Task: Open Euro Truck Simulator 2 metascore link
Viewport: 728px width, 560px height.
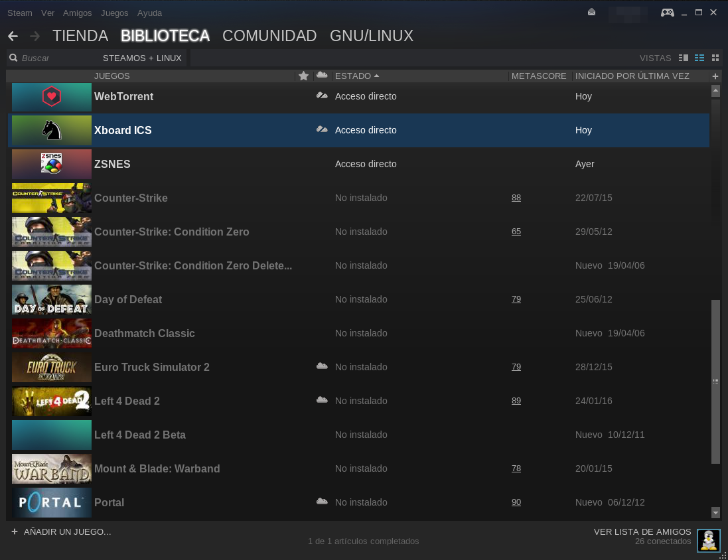Action: 516,367
